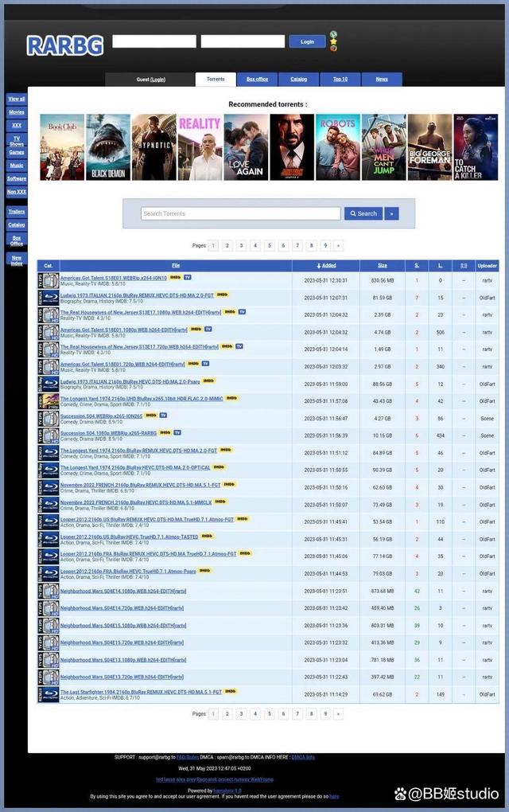Viewport: 509px width, 812px height.
Task: Select Software in sidebar
Action: [x=17, y=178]
